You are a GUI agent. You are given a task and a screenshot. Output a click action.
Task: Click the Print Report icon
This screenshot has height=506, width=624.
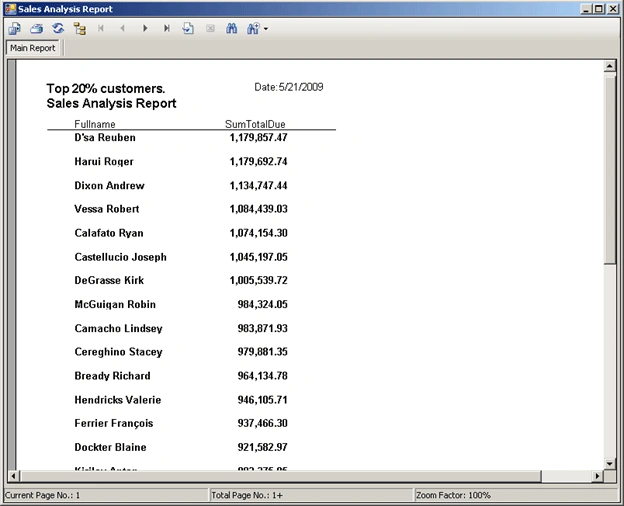click(x=37, y=29)
